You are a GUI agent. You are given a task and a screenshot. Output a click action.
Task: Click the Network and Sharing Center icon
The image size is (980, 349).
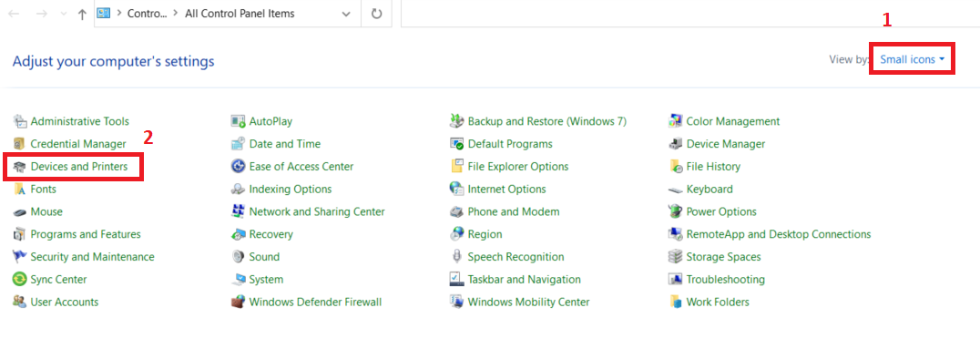pyautogui.click(x=238, y=211)
